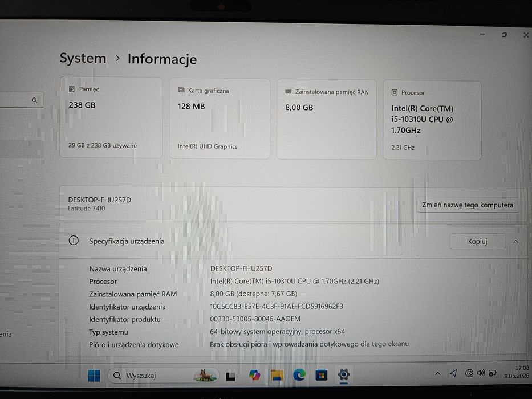Click the Informacje page title

(162, 59)
